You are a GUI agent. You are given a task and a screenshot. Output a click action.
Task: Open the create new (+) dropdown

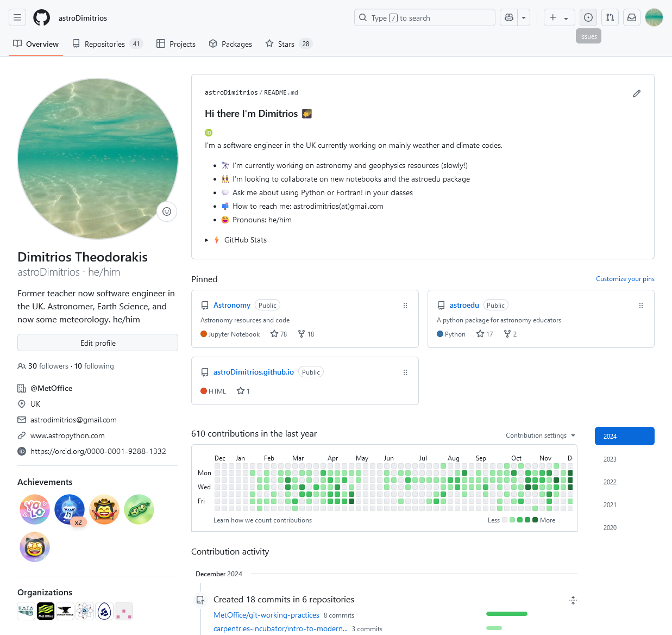(x=559, y=17)
